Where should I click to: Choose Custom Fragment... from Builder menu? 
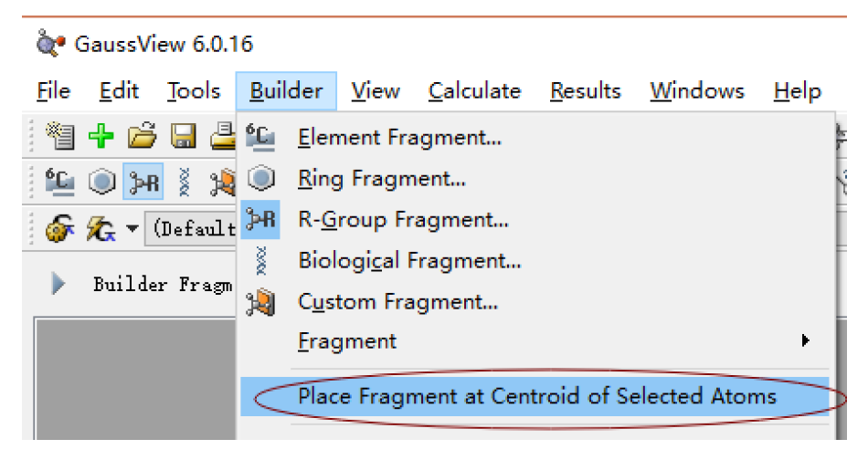[x=397, y=300]
